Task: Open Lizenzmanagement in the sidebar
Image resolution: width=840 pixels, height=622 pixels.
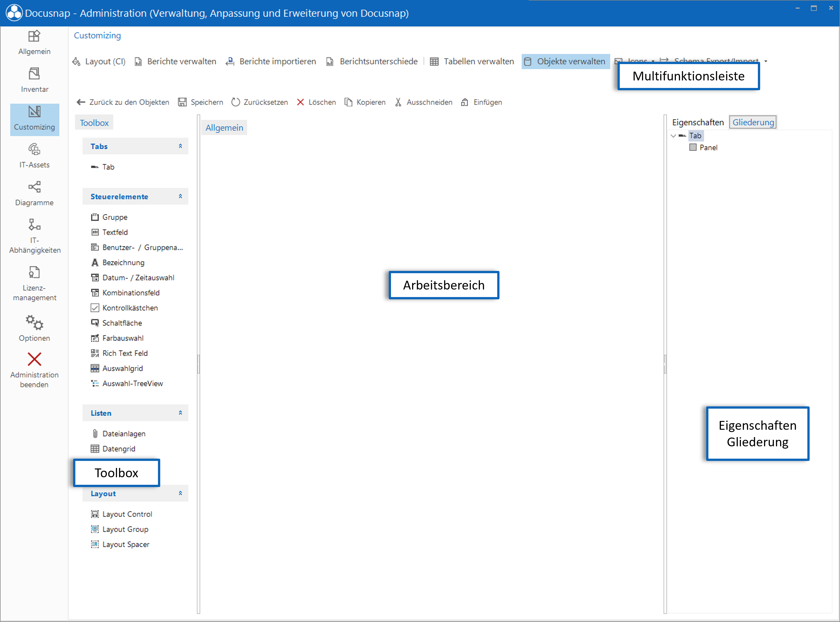Action: tap(34, 283)
